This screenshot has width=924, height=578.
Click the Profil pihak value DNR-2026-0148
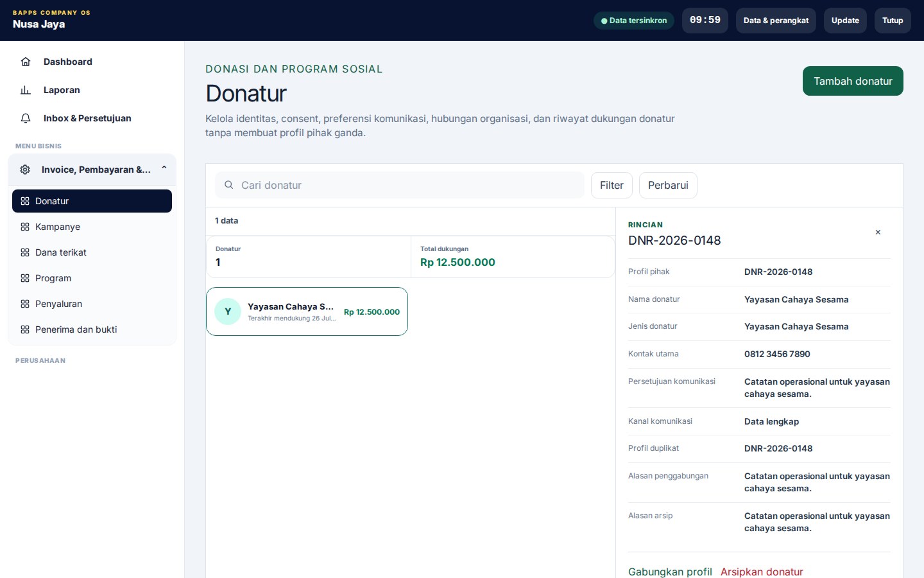pos(778,272)
